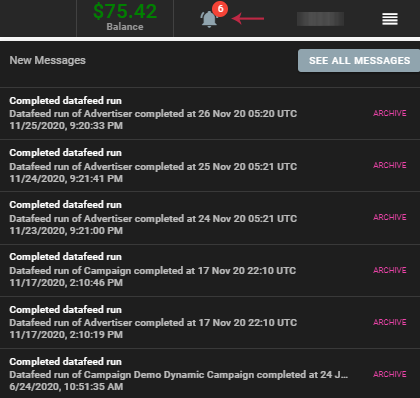420x398 pixels.
Task: Open the hamburger menu icon
Action: tap(390, 19)
